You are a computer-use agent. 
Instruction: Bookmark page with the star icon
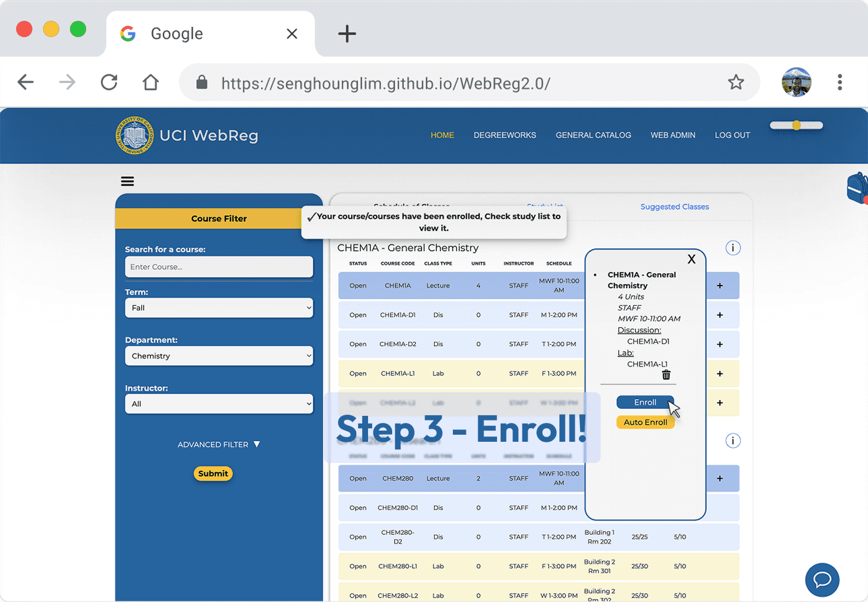[x=736, y=82]
